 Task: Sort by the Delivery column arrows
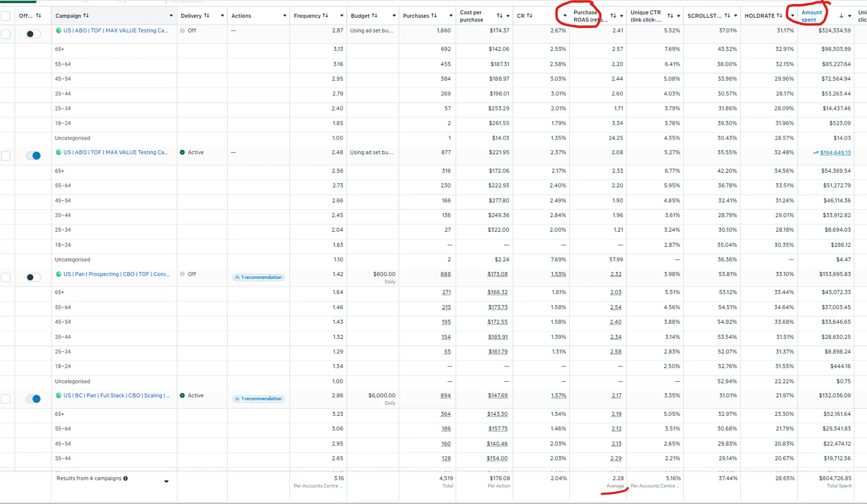[x=207, y=16]
